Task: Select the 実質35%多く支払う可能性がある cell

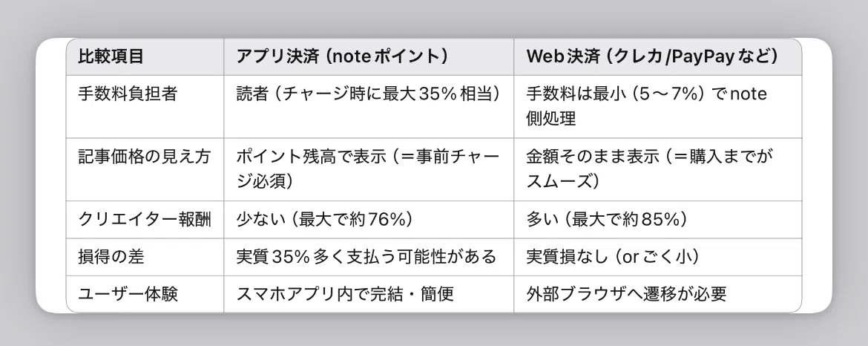Action: pos(369,257)
